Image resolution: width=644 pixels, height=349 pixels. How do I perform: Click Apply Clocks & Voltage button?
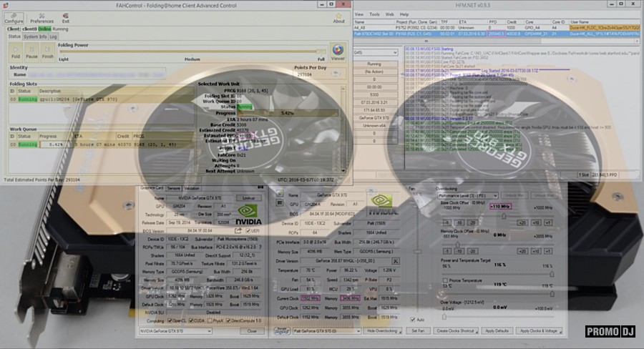click(539, 331)
